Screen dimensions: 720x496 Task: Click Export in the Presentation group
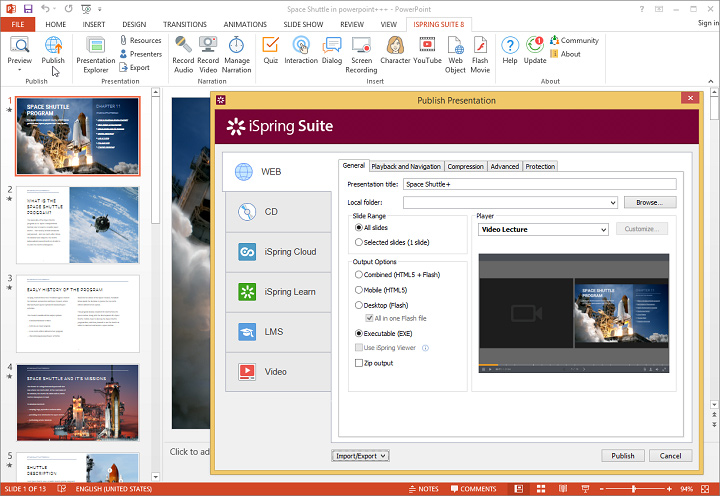point(134,68)
